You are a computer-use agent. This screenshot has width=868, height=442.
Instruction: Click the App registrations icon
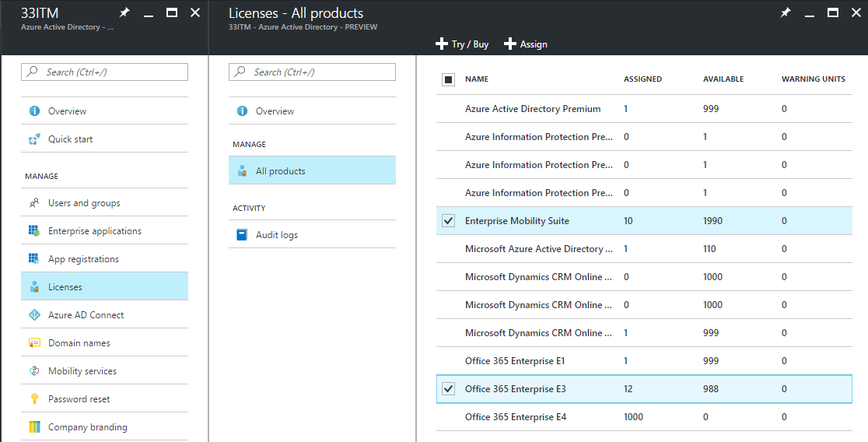coord(34,258)
